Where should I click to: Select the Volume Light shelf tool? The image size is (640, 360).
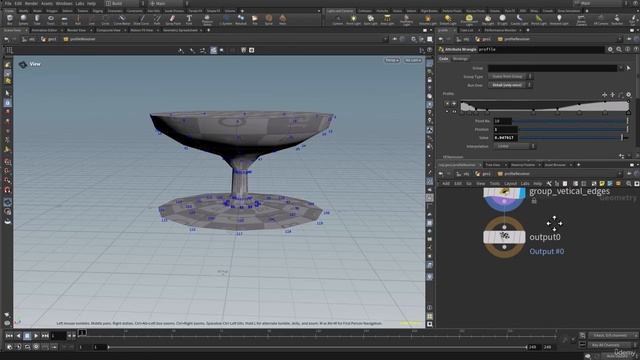[x=427, y=19]
